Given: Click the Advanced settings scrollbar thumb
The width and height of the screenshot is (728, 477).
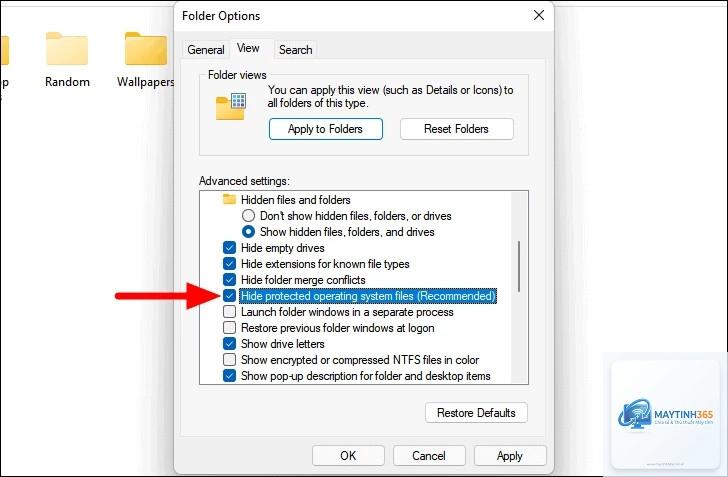Looking at the screenshot, I should pyautogui.click(x=519, y=267).
